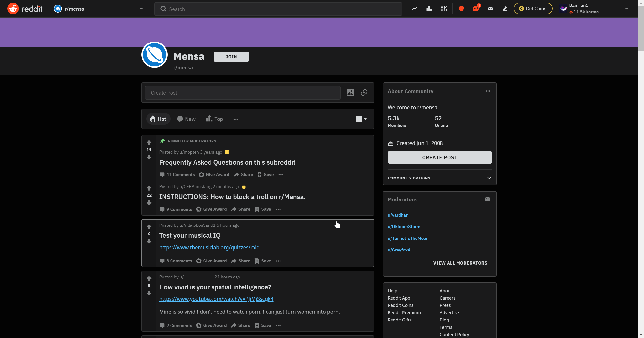Viewport: 644px width, 338px height.
Task: Click image upload icon beside Create Post
Action: click(x=350, y=93)
